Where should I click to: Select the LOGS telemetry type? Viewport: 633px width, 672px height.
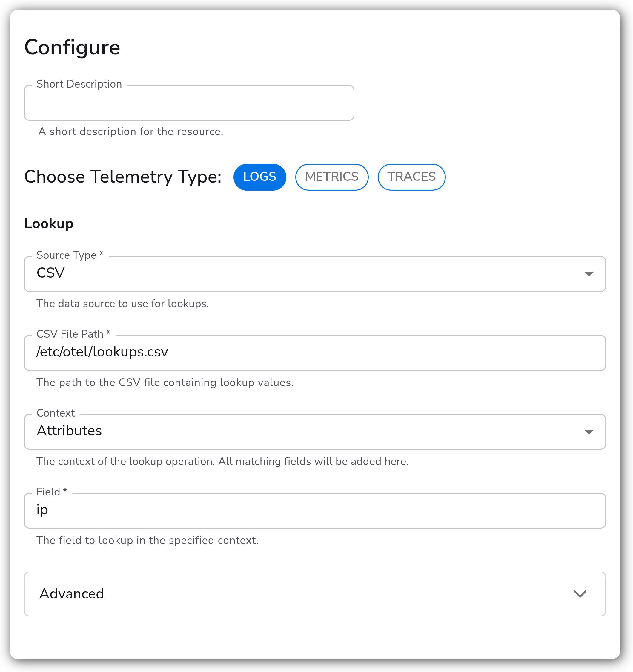pos(259,177)
